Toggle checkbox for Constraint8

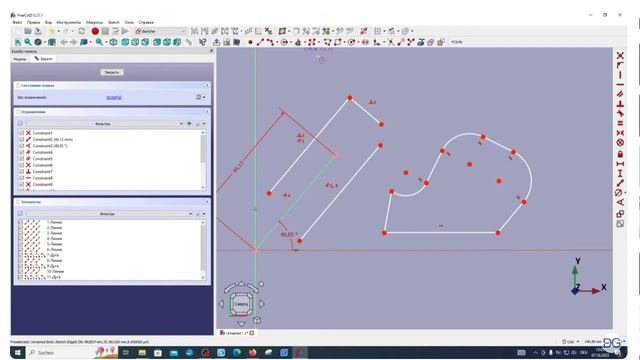pos(22,178)
